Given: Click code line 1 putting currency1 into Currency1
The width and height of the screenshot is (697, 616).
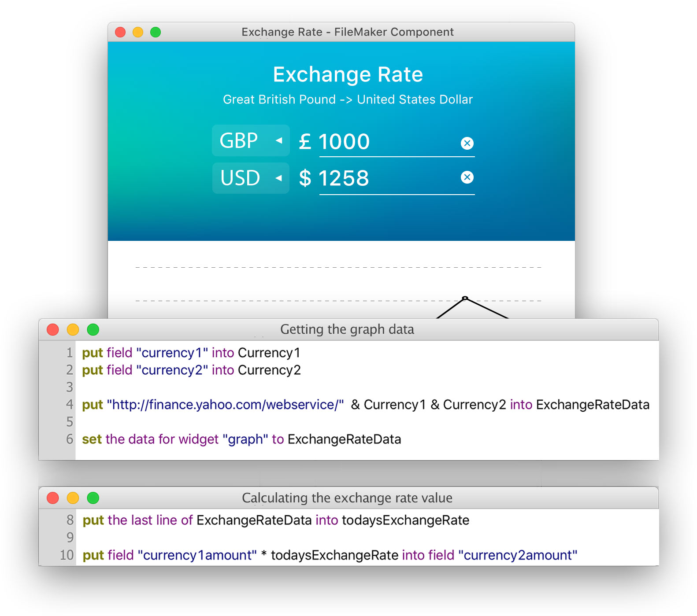Looking at the screenshot, I should click(191, 353).
